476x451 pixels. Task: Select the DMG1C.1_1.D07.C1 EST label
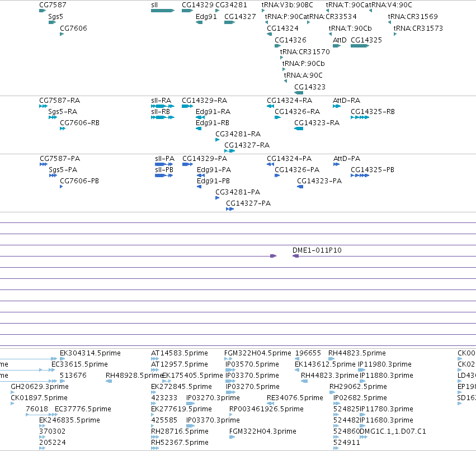[393, 431]
